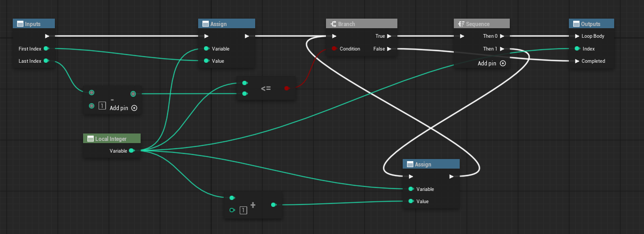Image resolution: width=644 pixels, height=234 pixels.
Task: Click the Add pin plus icon on subtract node
Action: coord(134,108)
